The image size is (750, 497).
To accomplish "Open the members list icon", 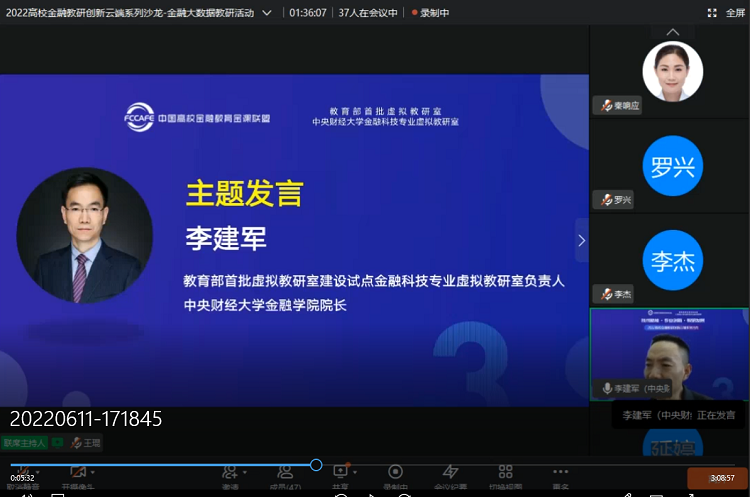I will click(285, 472).
